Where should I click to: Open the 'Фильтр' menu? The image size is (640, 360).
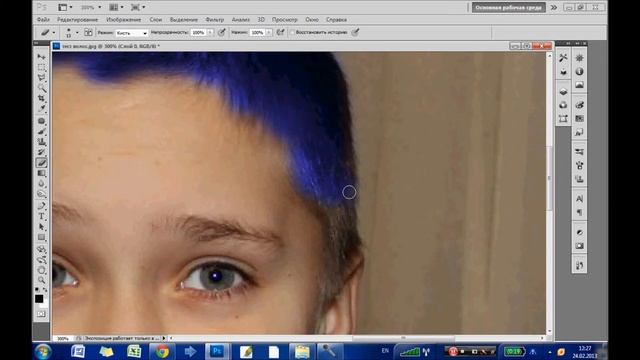[215, 20]
